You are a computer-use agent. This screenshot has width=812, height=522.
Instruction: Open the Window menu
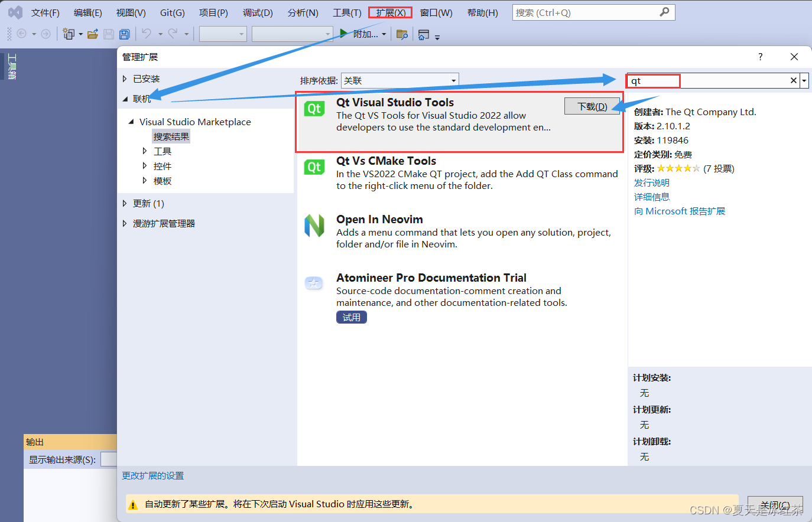coord(436,12)
